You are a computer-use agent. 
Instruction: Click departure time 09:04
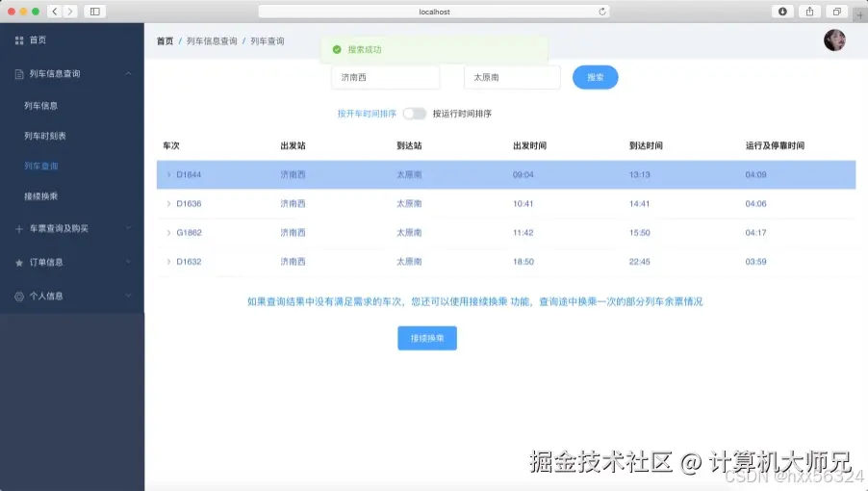coord(523,175)
